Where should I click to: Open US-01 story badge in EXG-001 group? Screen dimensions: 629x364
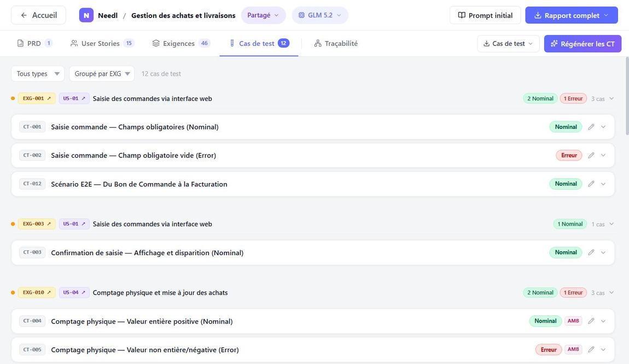coord(74,98)
